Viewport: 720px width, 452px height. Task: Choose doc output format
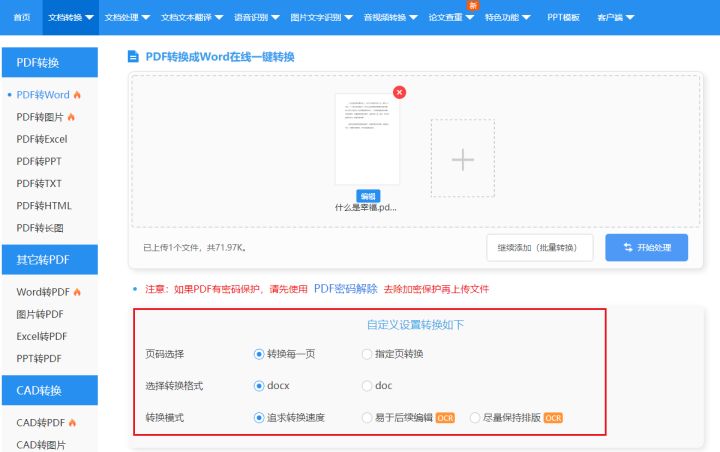(x=367, y=385)
